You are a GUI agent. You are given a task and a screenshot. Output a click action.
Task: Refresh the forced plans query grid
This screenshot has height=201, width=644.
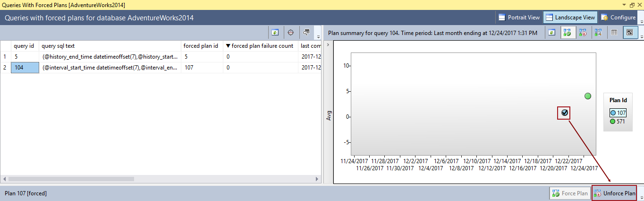[275, 32]
